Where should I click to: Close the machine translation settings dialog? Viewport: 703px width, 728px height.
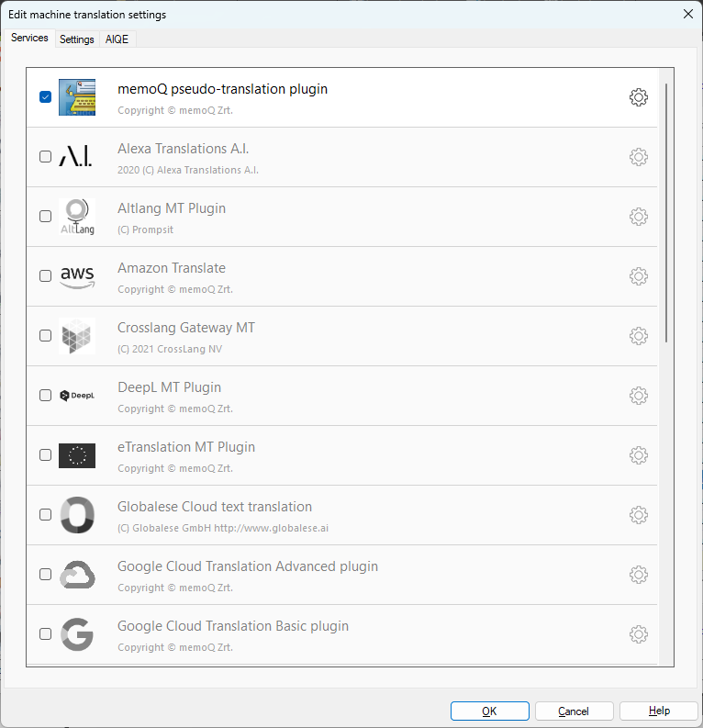coord(688,14)
